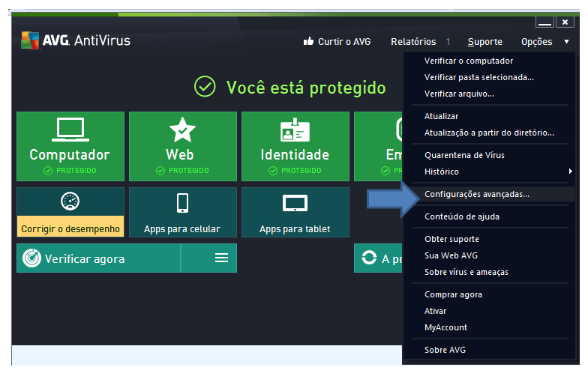
Task: Select Sobre vírus e ameaças
Action: (466, 272)
